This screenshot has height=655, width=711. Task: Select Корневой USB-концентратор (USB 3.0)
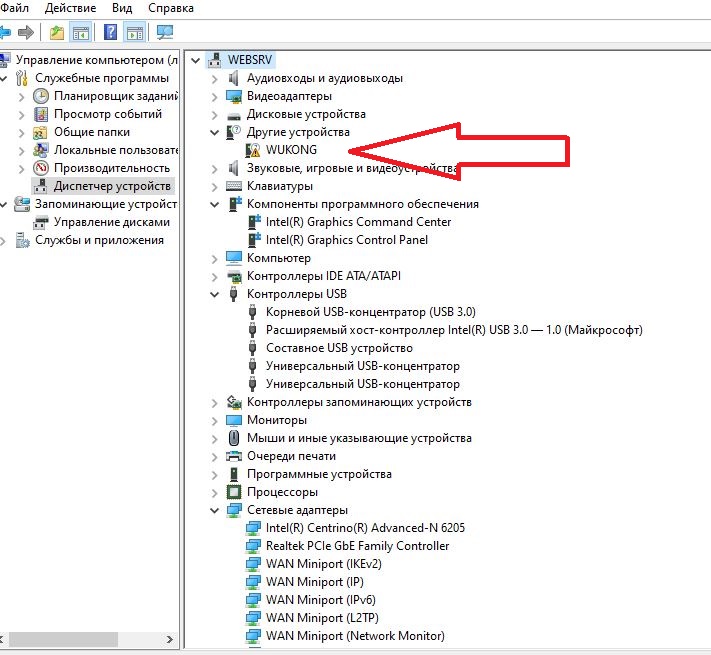[370, 312]
